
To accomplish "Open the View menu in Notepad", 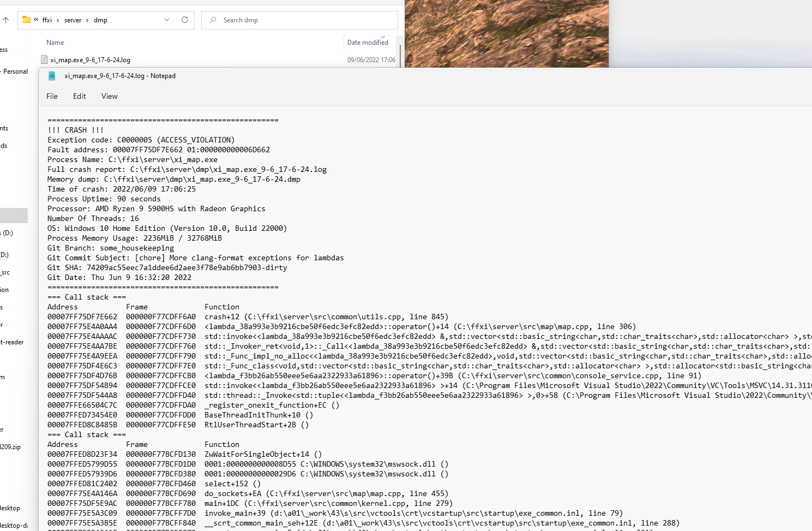I will pyautogui.click(x=109, y=96).
